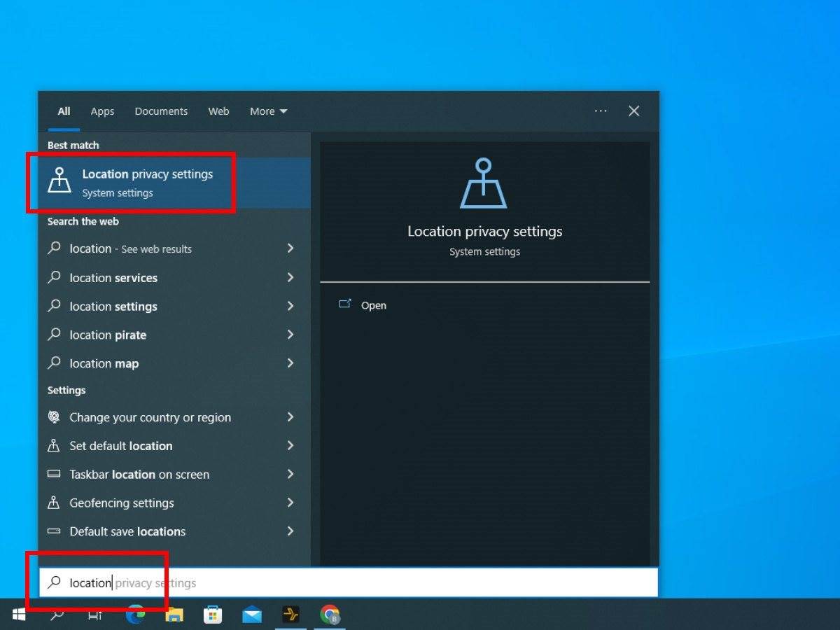Choose 'Taskbar location on screen' result
840x630 pixels.
139,475
